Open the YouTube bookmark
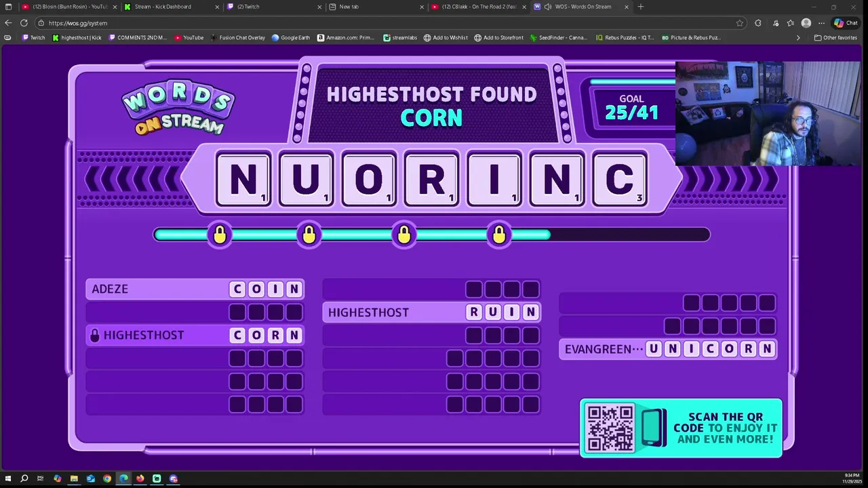868x488 pixels. pyautogui.click(x=189, y=38)
